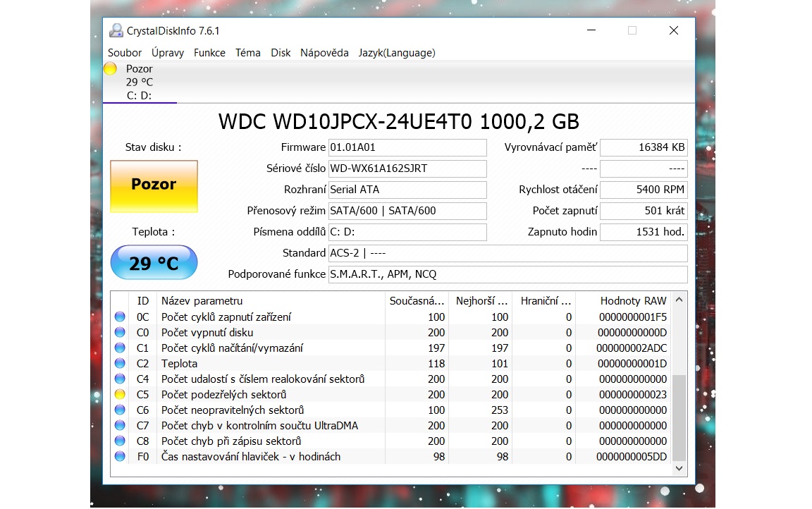Click the Hodnoty RAW column header
Viewport: 812px width, 509px height.
pyautogui.click(x=633, y=301)
